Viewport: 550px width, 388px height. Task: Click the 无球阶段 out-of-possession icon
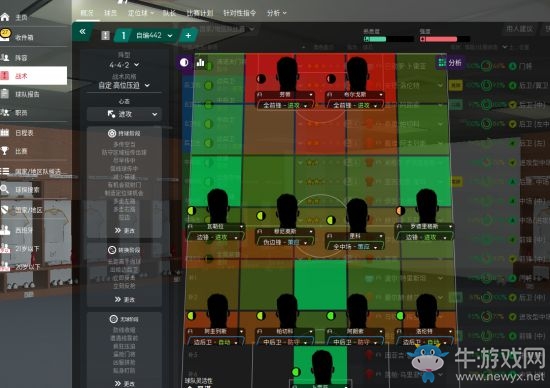click(113, 319)
